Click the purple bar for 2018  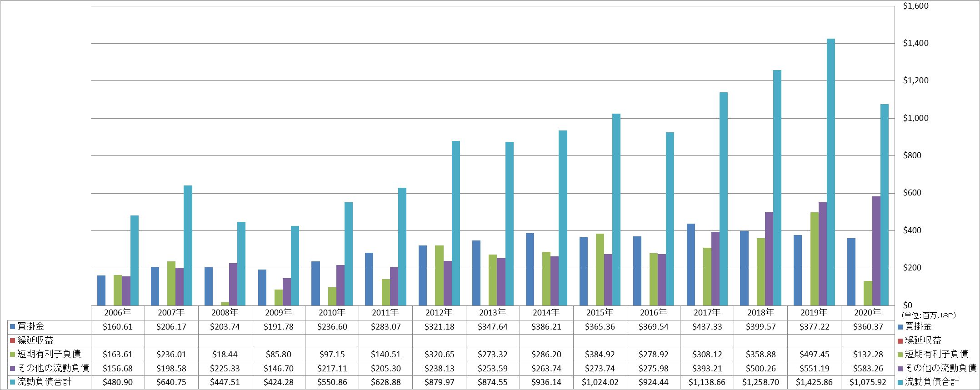pyautogui.click(x=769, y=259)
